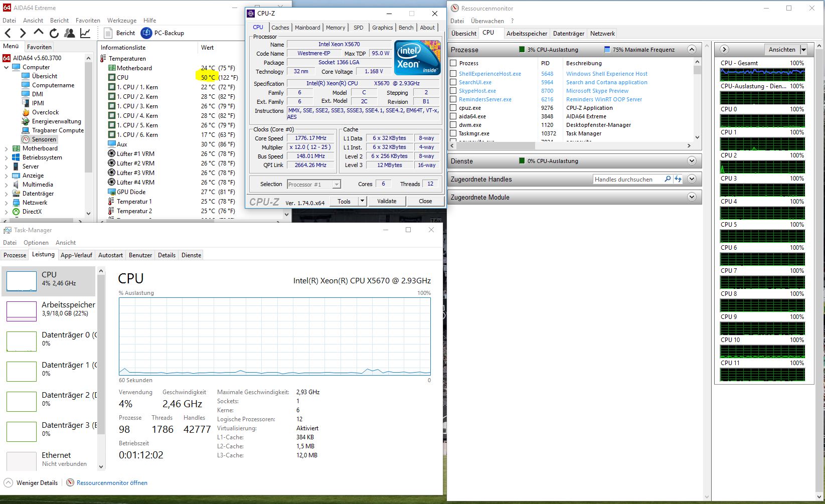Check the SkypeHost.exe process checkbox
825x504 pixels.
click(x=453, y=91)
